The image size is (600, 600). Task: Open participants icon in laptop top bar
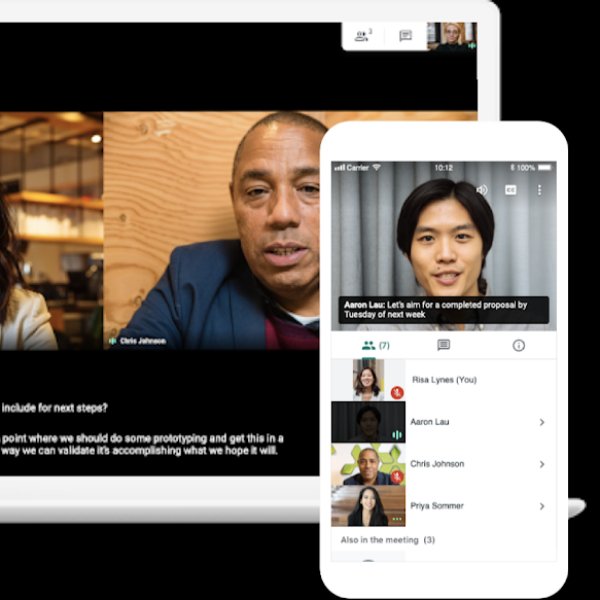click(x=362, y=35)
